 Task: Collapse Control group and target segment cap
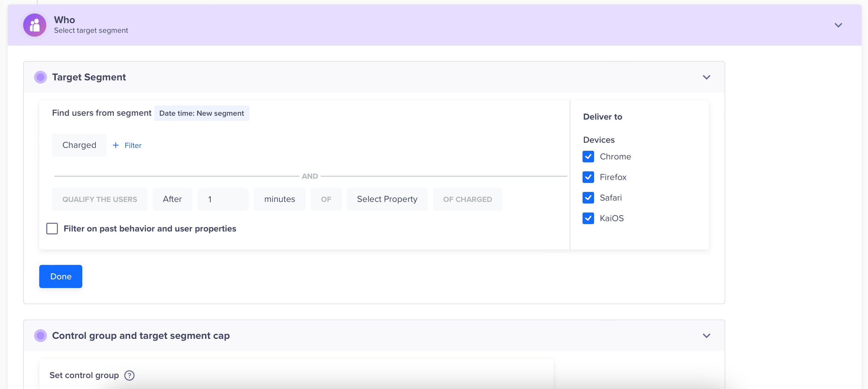point(706,336)
